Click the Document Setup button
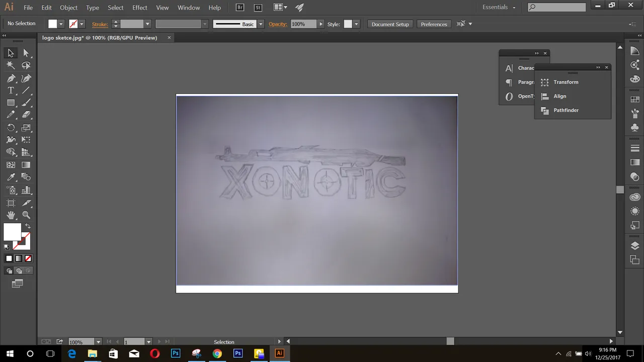This screenshot has height=362, width=644. point(390,24)
